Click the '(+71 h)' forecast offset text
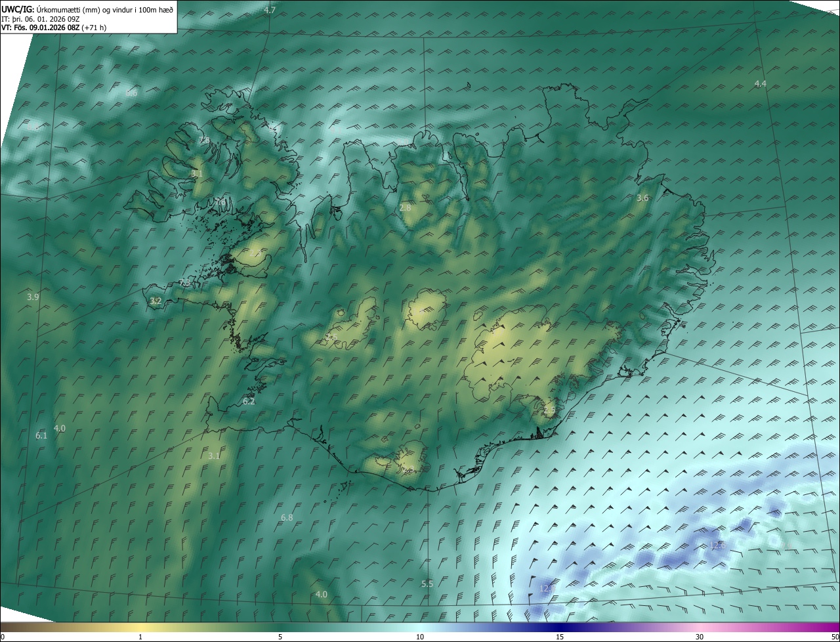The width and height of the screenshot is (840, 642). pos(94,28)
